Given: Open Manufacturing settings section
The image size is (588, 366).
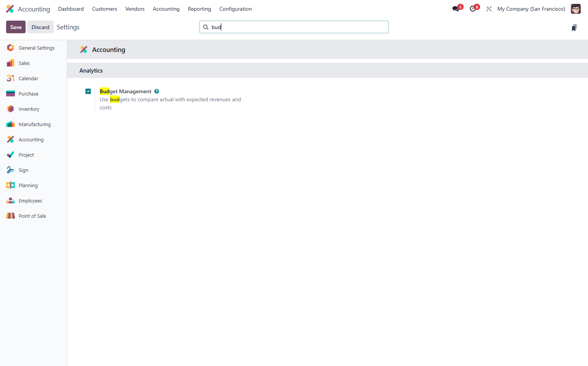Looking at the screenshot, I should 34,124.
